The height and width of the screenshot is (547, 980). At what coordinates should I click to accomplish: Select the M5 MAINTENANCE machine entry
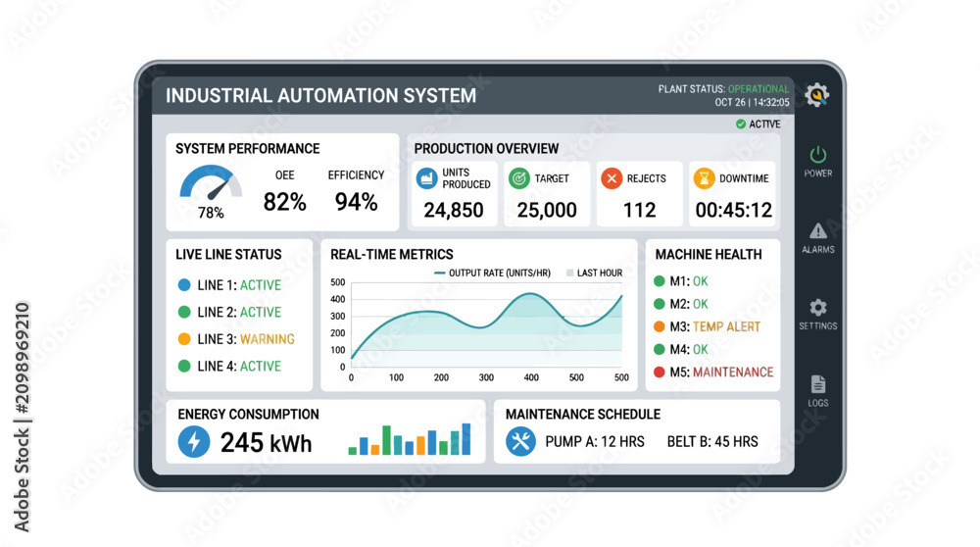(713, 372)
